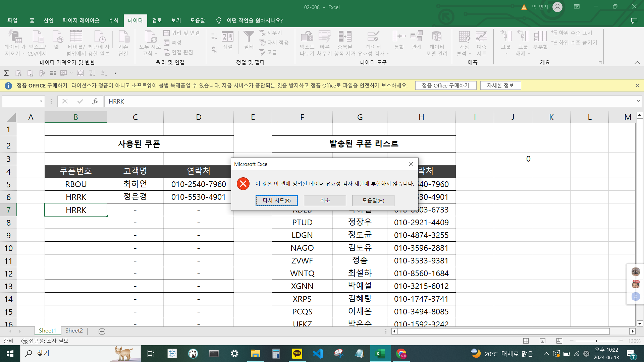
Task: Open the 파일 menu tab
Action: (x=12, y=20)
